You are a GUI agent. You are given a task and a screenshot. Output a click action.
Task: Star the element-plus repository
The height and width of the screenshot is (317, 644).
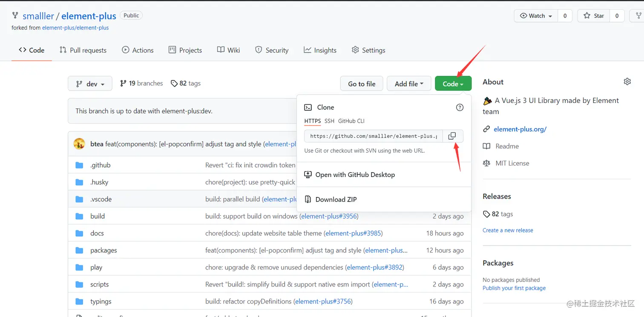(594, 16)
